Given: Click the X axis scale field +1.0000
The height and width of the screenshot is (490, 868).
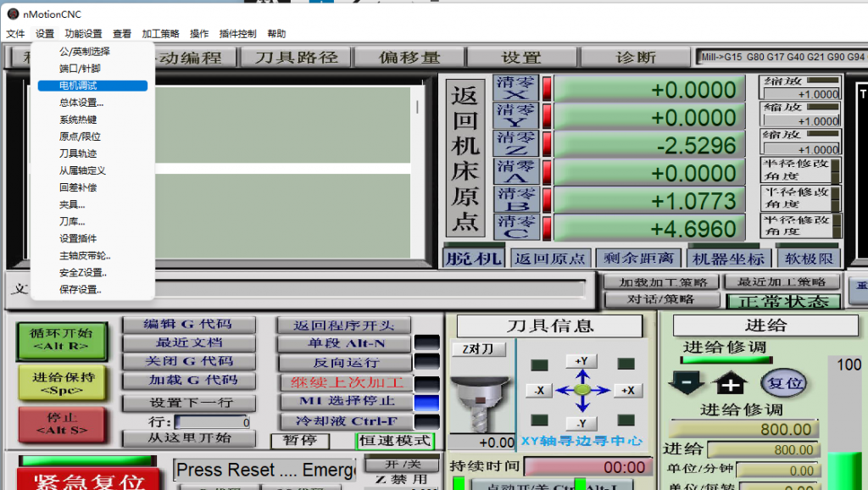Looking at the screenshot, I should click(x=802, y=94).
